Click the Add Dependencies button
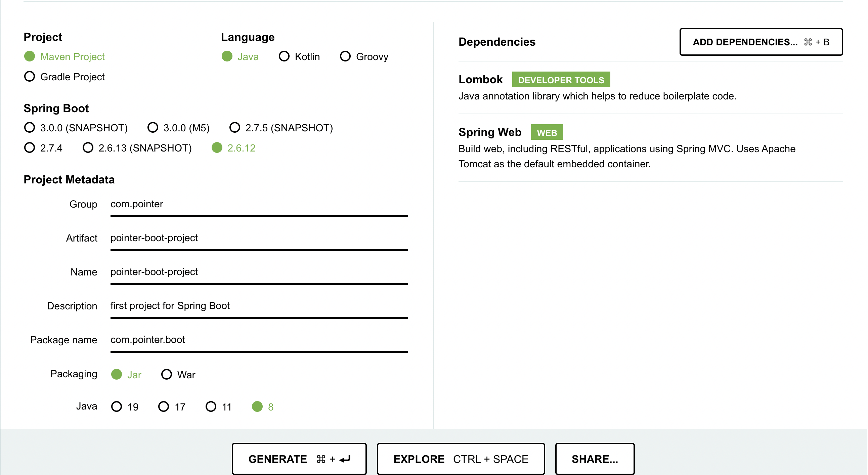Image resolution: width=868 pixels, height=475 pixels. 761,42
